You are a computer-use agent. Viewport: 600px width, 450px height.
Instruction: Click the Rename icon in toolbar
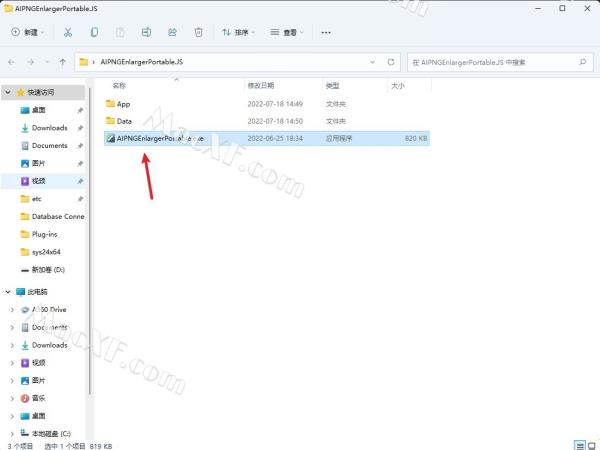146,32
